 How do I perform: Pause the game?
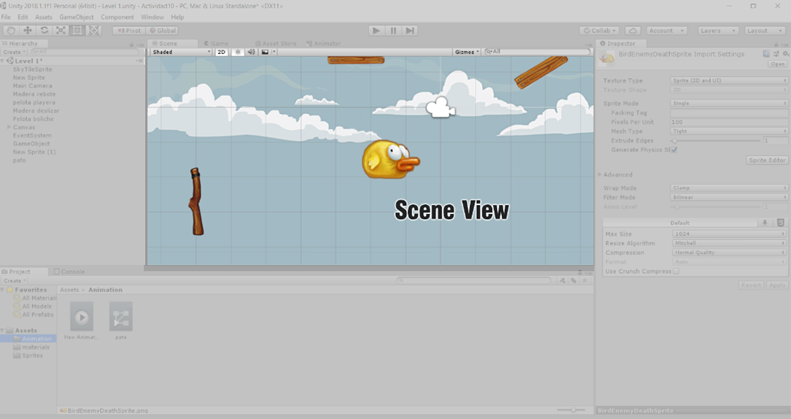point(393,30)
